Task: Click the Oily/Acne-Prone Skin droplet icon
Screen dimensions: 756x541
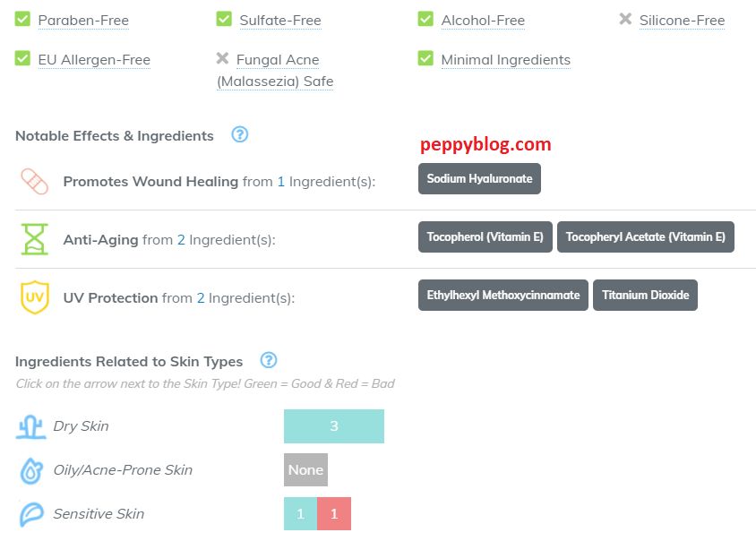Action: [30, 470]
